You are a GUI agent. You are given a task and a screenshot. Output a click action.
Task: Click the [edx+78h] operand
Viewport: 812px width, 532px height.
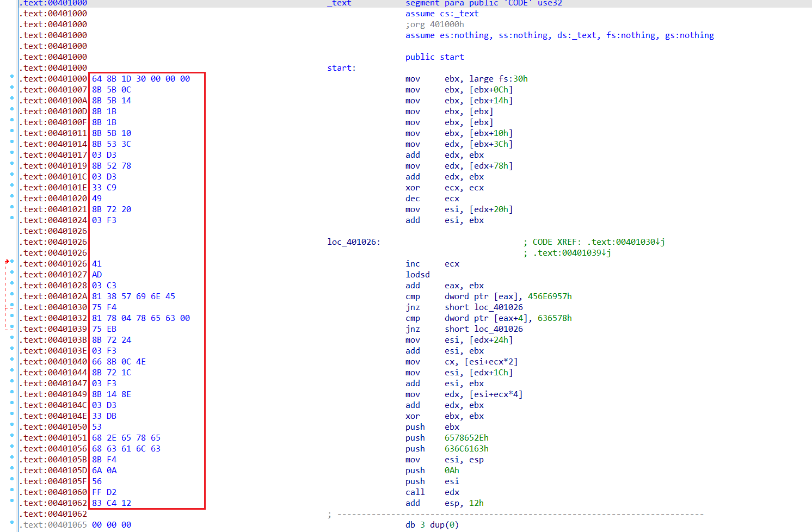pyautogui.click(x=491, y=166)
